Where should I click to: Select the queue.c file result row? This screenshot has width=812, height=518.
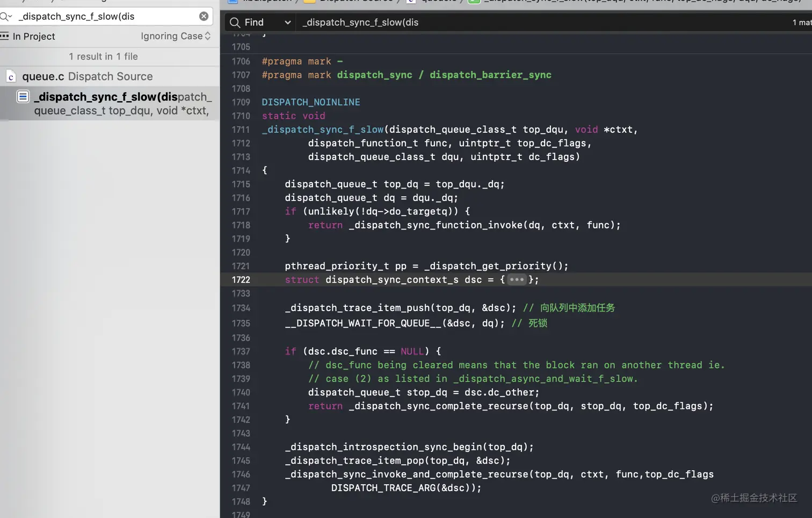110,76
